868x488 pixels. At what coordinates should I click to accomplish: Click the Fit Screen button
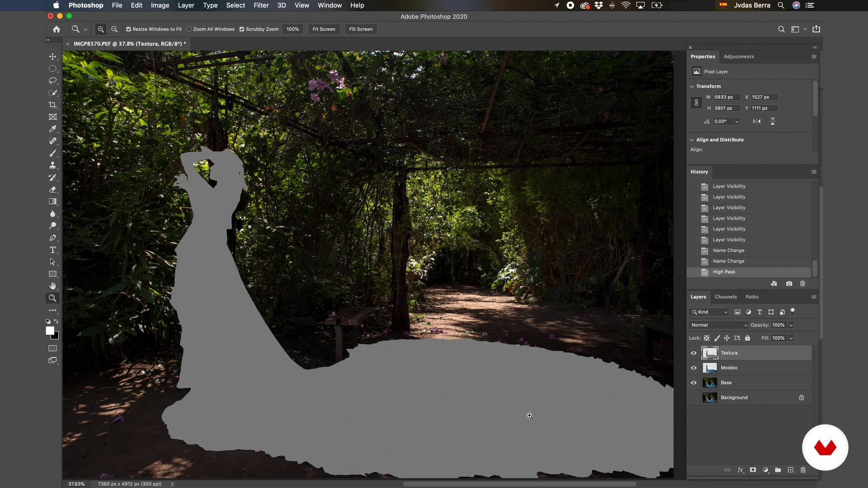point(324,29)
